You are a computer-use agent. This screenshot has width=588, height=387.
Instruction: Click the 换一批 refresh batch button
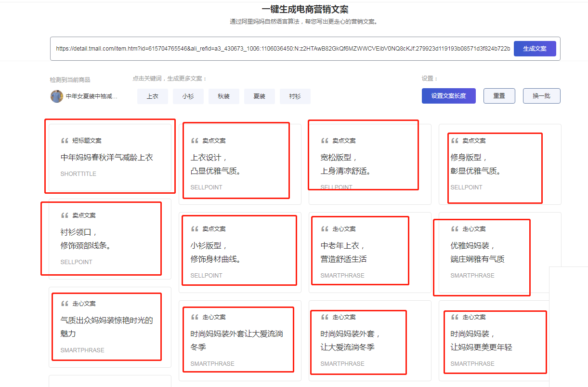click(x=541, y=95)
